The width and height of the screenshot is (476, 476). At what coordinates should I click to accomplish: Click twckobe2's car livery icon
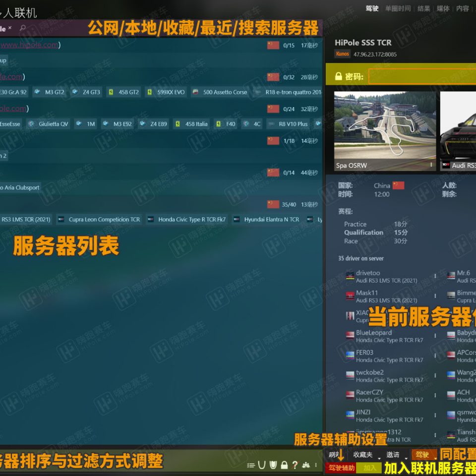(x=350, y=375)
